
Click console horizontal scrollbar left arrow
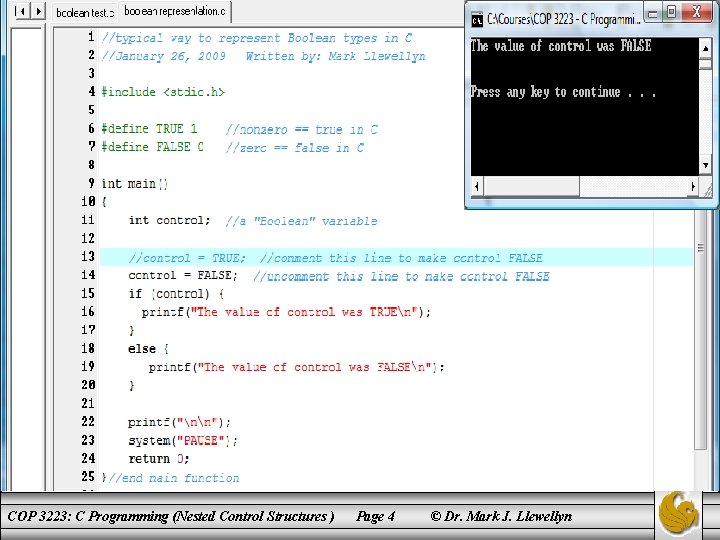click(x=477, y=186)
